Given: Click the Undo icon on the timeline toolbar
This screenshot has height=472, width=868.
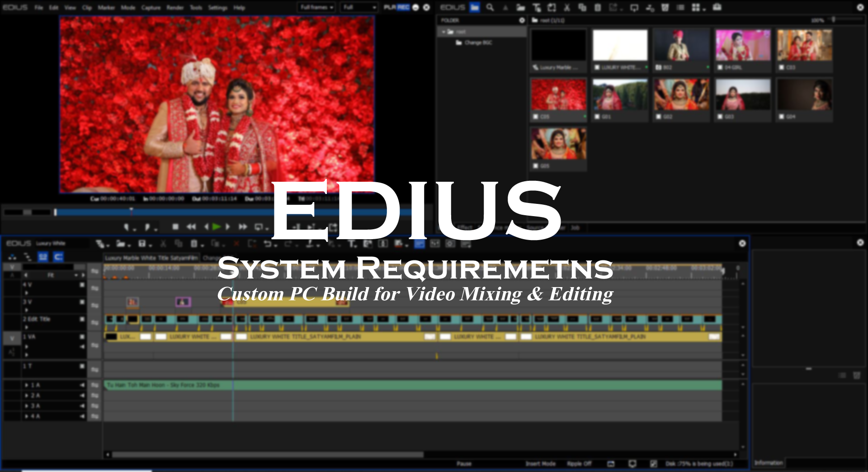Looking at the screenshot, I should 267,244.
